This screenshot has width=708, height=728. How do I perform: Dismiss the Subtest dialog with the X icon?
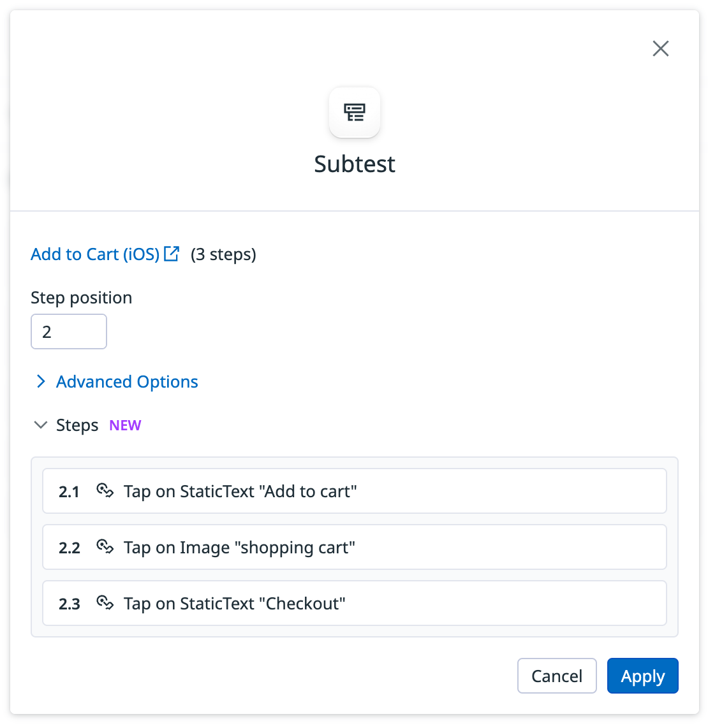660,48
